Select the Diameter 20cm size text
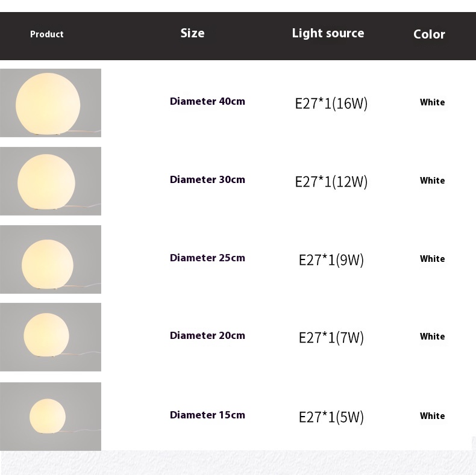This screenshot has height=475, width=476. [x=207, y=335]
